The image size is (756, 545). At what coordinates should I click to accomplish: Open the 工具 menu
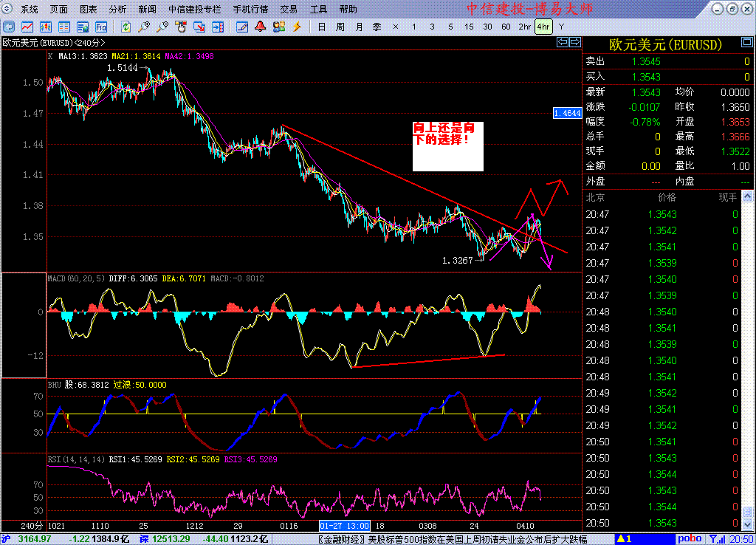[x=318, y=9]
